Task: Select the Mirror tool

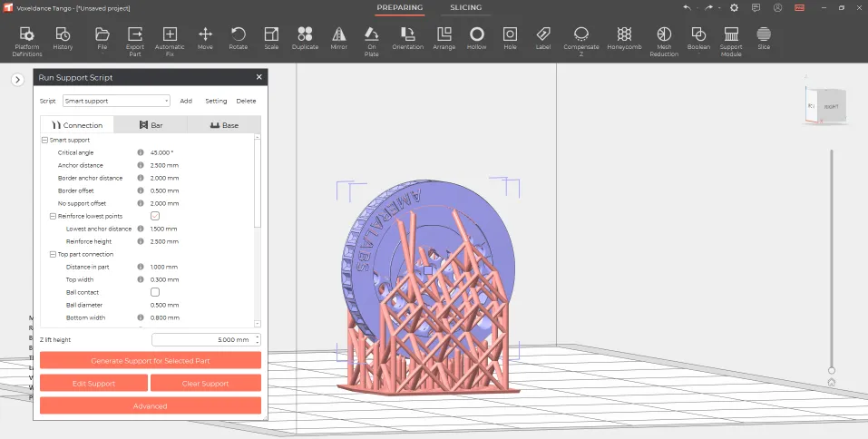Action: [x=339, y=39]
